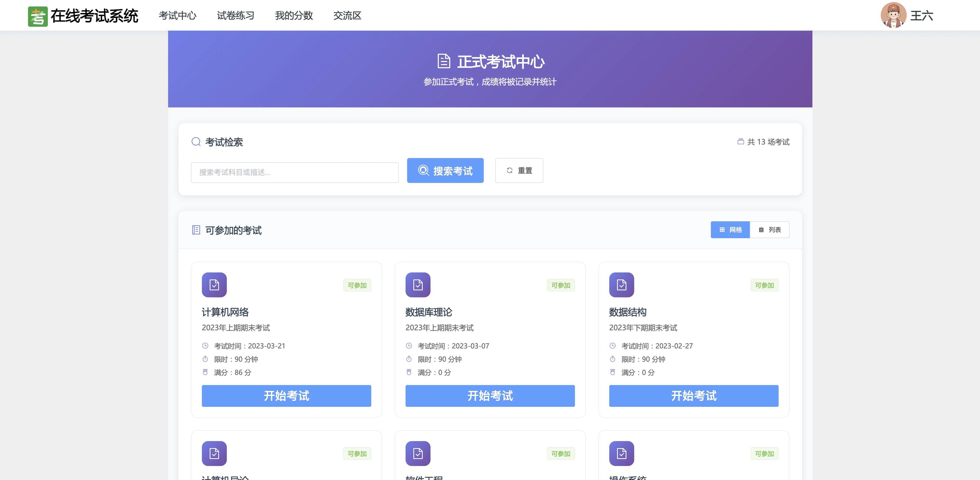Switch to 网格 grid view
980x480 pixels.
(x=730, y=230)
